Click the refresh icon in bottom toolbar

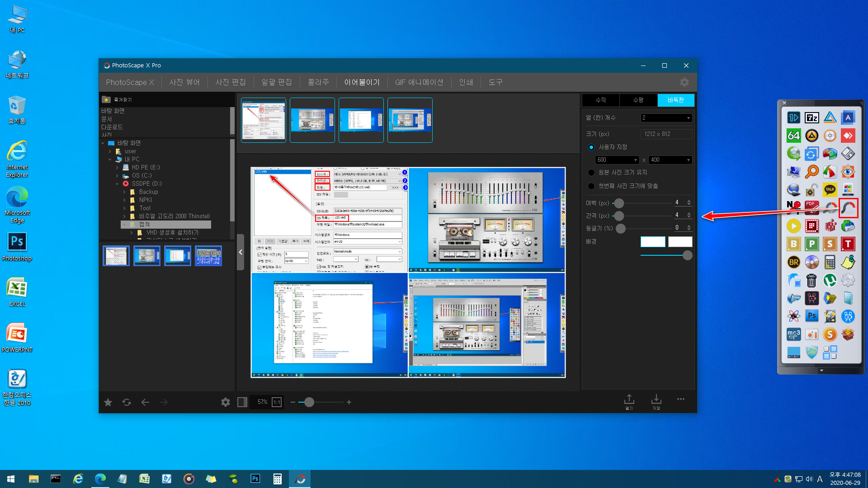pyautogui.click(x=127, y=402)
